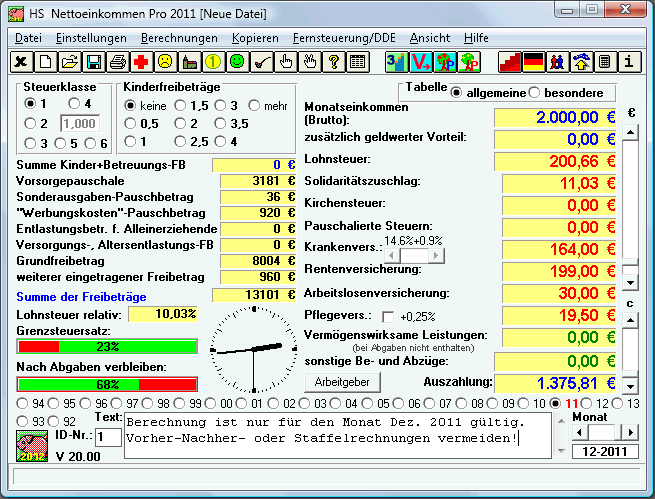Click the save floppy disk icon
Viewport: 655px width, 499px height.
pos(94,62)
